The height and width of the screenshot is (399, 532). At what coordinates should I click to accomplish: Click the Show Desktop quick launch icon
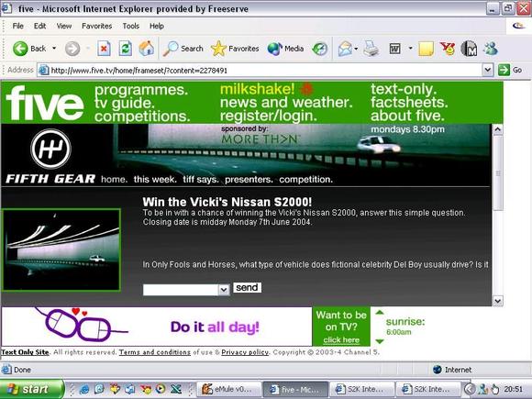tap(99, 389)
